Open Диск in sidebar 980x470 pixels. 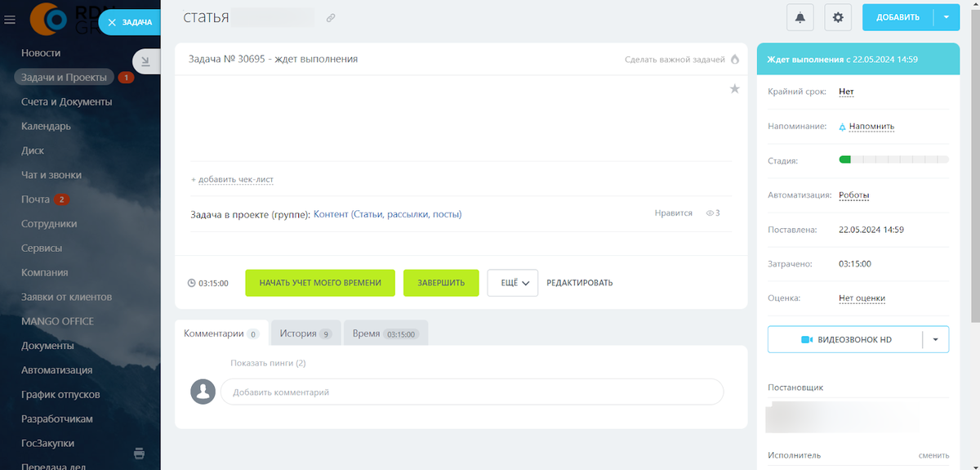(x=33, y=151)
